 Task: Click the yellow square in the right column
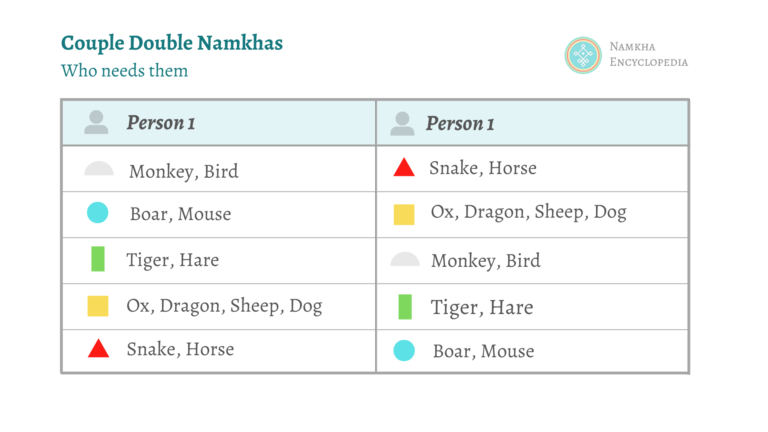coord(404,215)
